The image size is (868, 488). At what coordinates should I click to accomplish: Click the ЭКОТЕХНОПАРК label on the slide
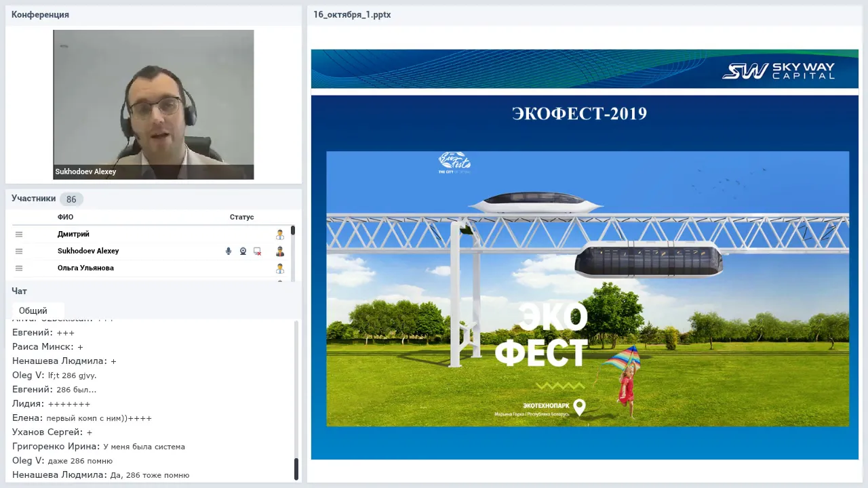coord(546,405)
